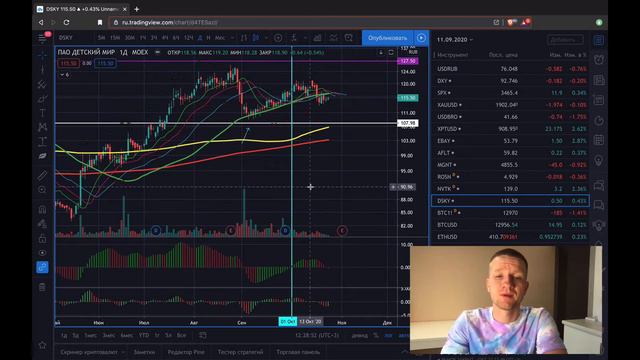Select the Д daily timeframe button
The height and width of the screenshot is (360, 640).
click(x=200, y=38)
